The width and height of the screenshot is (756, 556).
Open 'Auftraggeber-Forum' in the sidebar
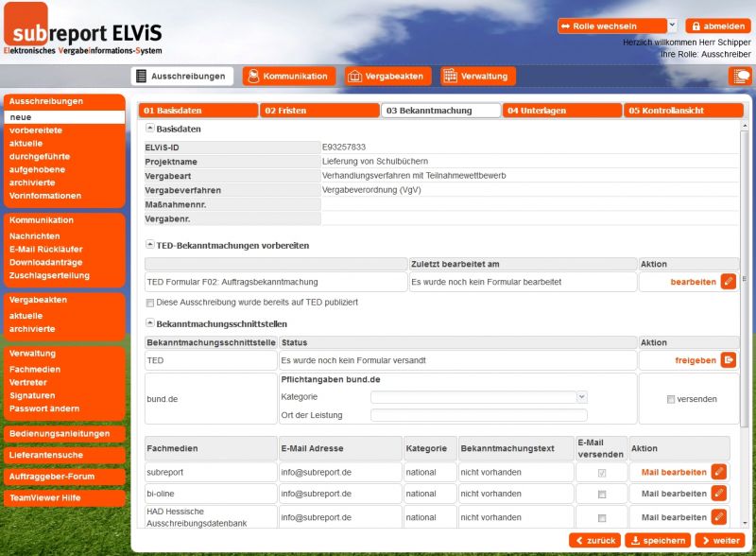pos(64,477)
